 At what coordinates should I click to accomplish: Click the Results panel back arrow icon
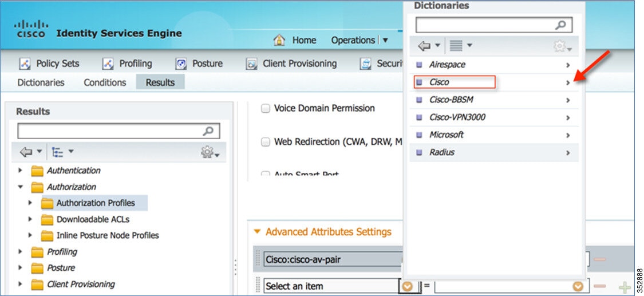[x=26, y=152]
